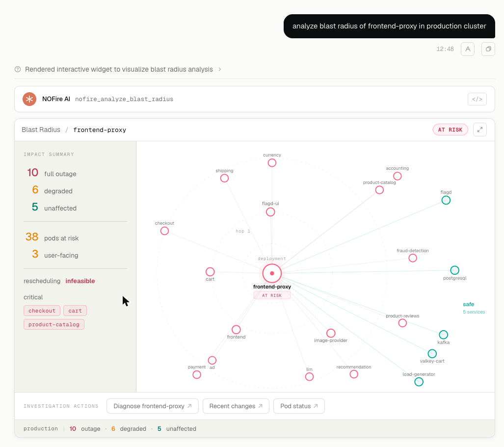Click the AT RISK label under frontend-proxy node

[x=272, y=295]
